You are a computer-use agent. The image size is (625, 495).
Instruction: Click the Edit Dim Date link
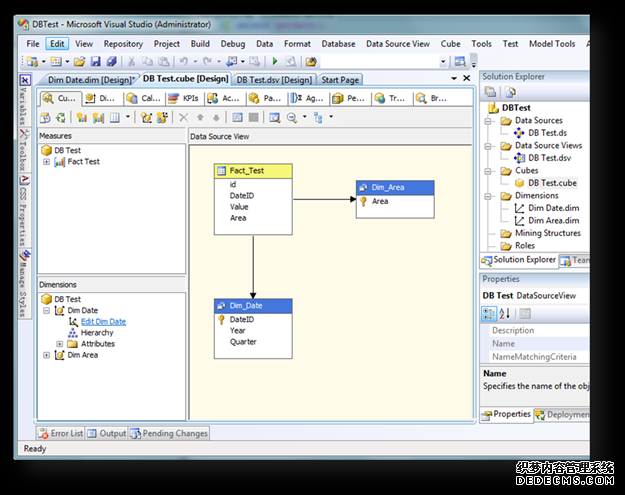tap(103, 322)
